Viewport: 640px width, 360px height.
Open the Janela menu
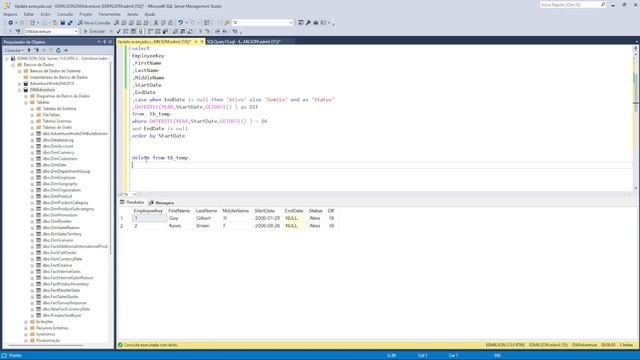(133, 14)
